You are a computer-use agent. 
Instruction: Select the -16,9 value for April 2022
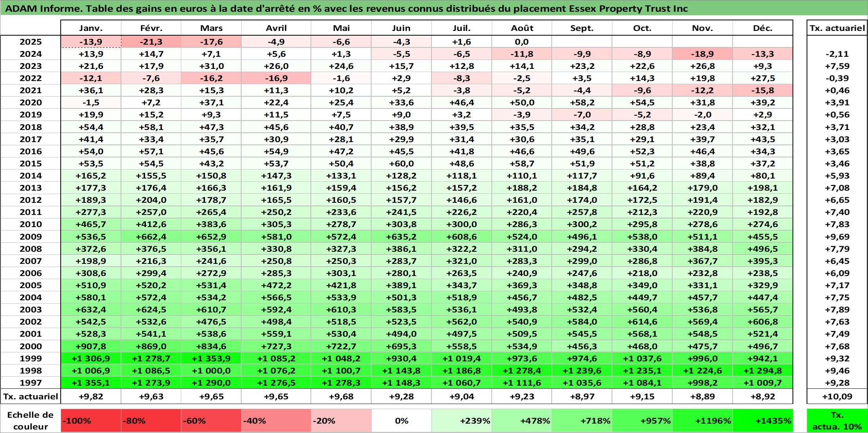tap(276, 78)
